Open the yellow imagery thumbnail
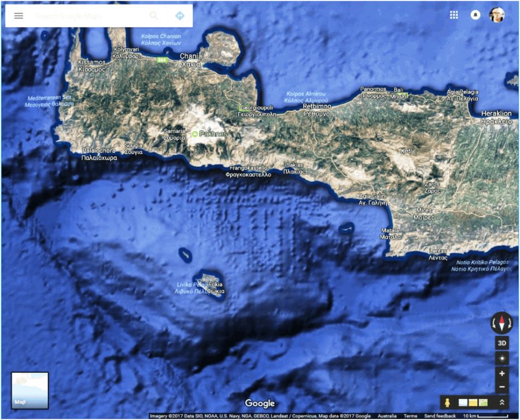Viewport: 520px width, 420px height. [473, 403]
